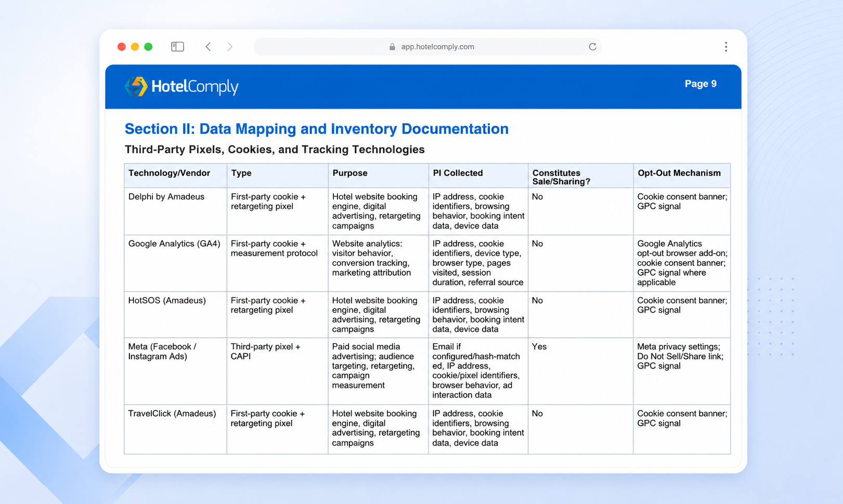Focus the app.hotelcomply.com address field
Image resolution: width=843 pixels, height=504 pixels.
pos(427,47)
